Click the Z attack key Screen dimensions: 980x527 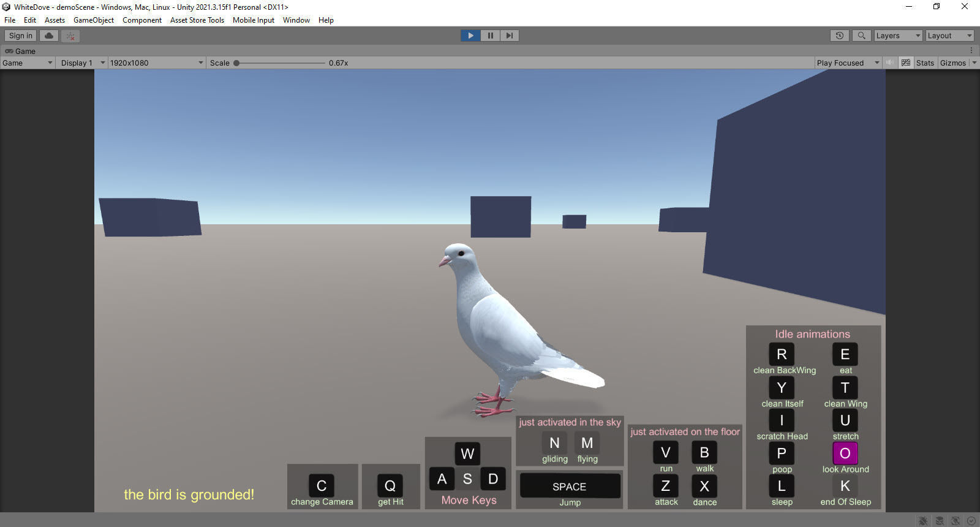(666, 486)
